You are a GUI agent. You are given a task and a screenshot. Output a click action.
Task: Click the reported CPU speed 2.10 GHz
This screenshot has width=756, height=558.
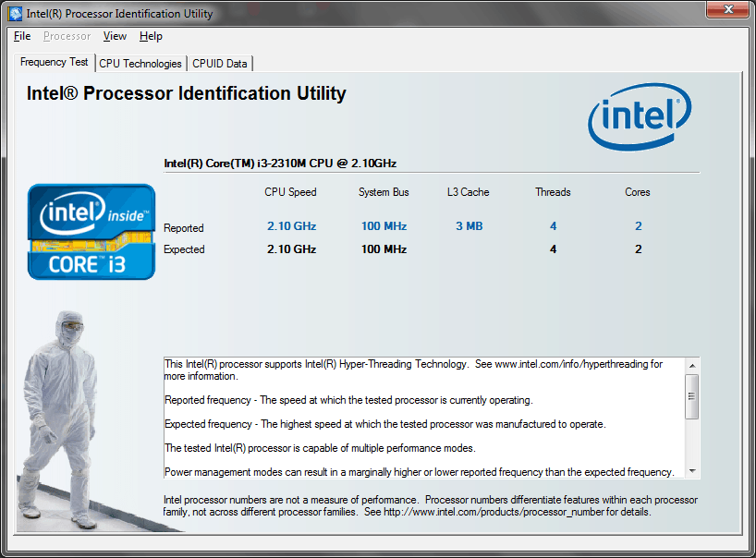pos(292,226)
